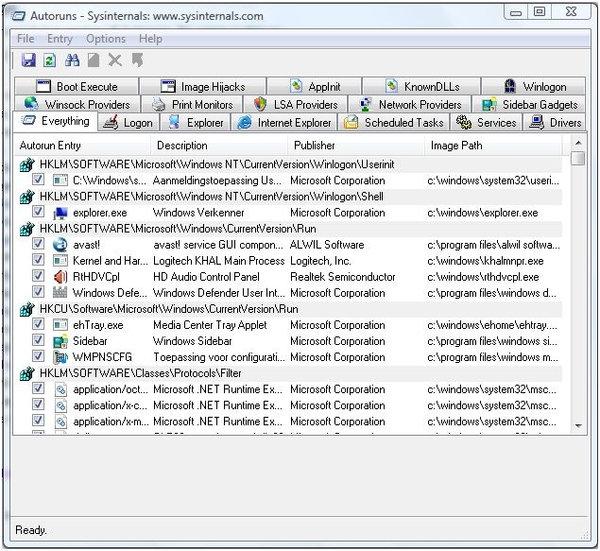The image size is (600, 551).
Task: Select the HKLM CurrentVersion\Run key row
Action: pos(289,229)
